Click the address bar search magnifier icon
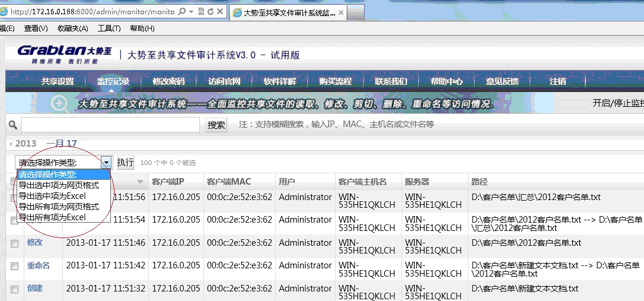 point(181,12)
